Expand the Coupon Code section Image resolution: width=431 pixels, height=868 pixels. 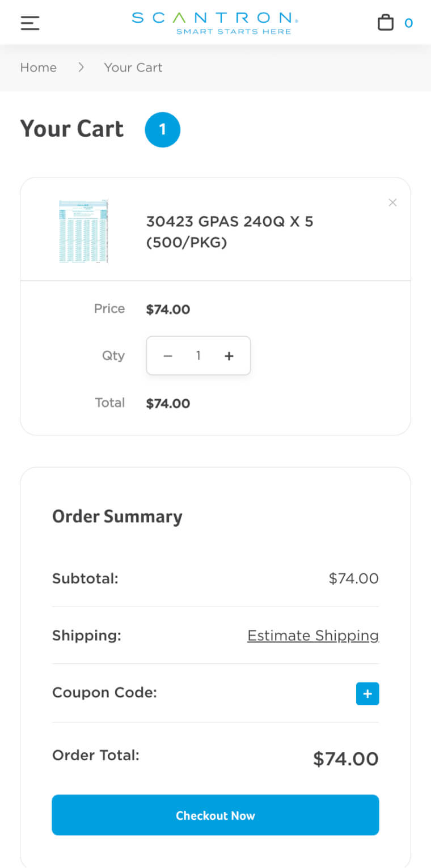point(367,693)
